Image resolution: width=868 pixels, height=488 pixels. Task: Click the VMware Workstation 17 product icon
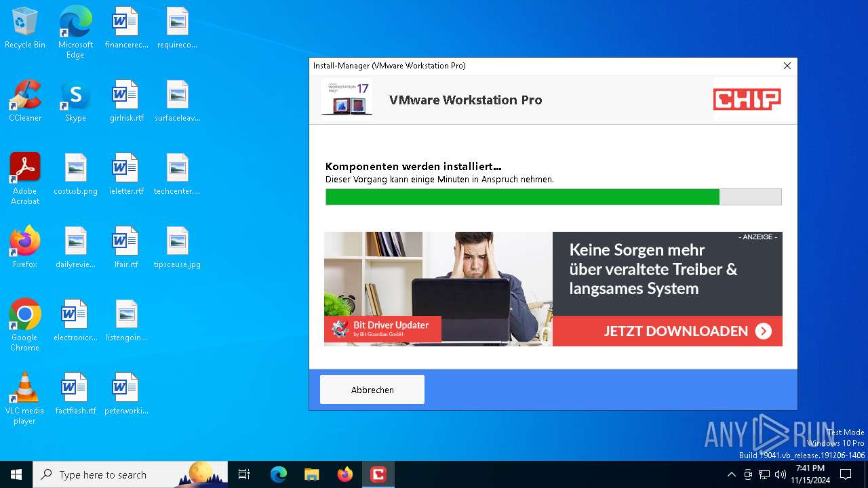(347, 98)
